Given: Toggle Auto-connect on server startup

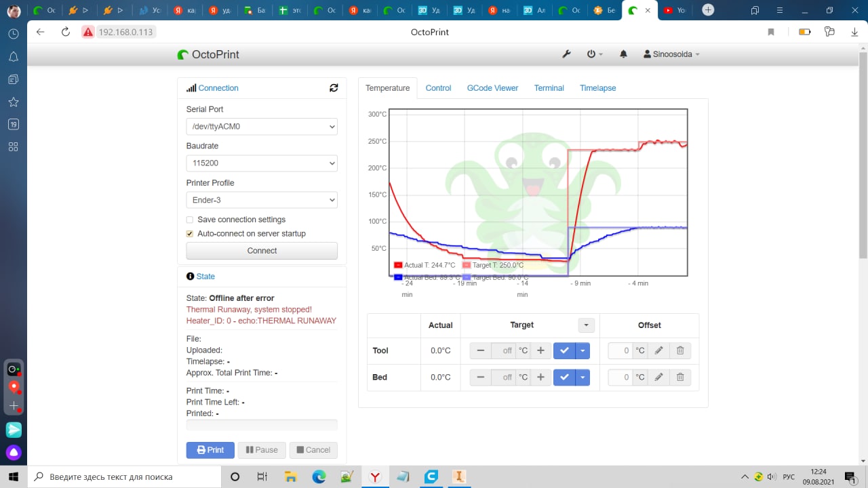Looking at the screenshot, I should [190, 233].
